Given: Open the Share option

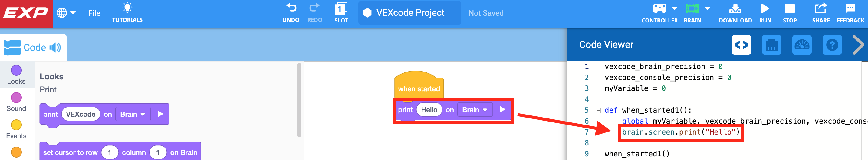Looking at the screenshot, I should click(x=820, y=9).
